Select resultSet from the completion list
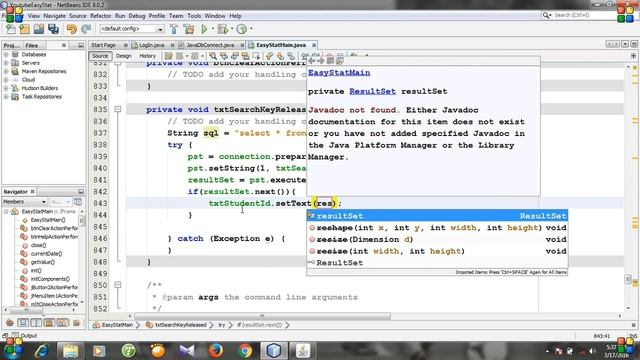Screen dimensions: 640x360 pos(437,216)
